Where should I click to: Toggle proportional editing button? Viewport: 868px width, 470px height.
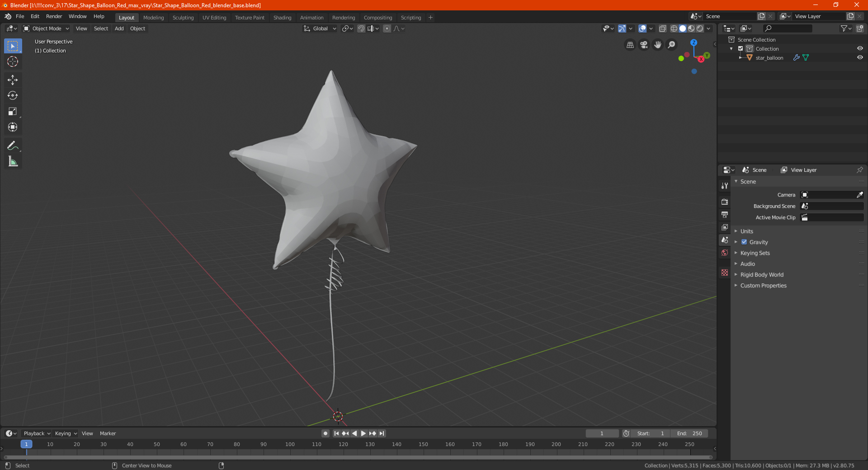point(387,28)
